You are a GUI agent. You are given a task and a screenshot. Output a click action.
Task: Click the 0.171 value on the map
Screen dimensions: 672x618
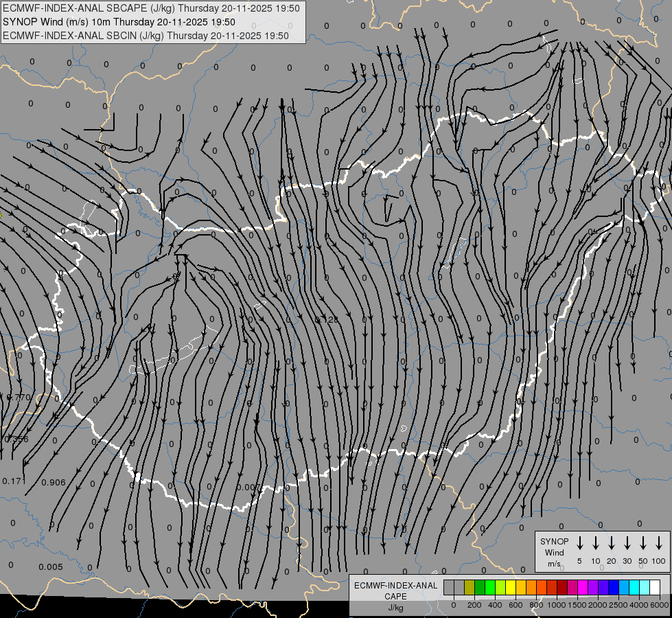click(x=14, y=481)
